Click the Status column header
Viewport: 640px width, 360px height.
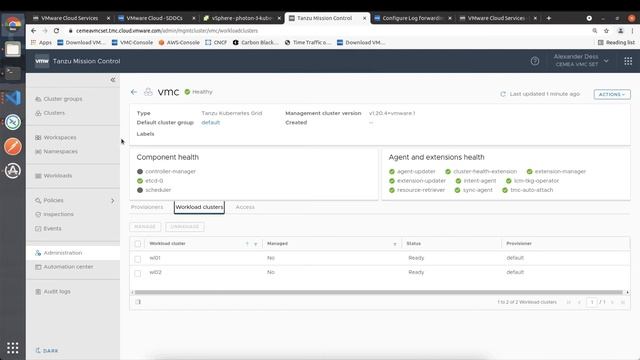pos(413,244)
